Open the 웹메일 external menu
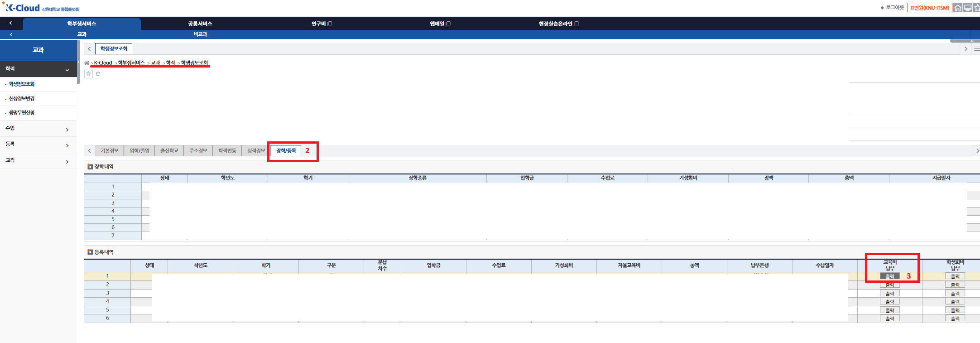The height and width of the screenshot is (343, 980). pos(440,24)
